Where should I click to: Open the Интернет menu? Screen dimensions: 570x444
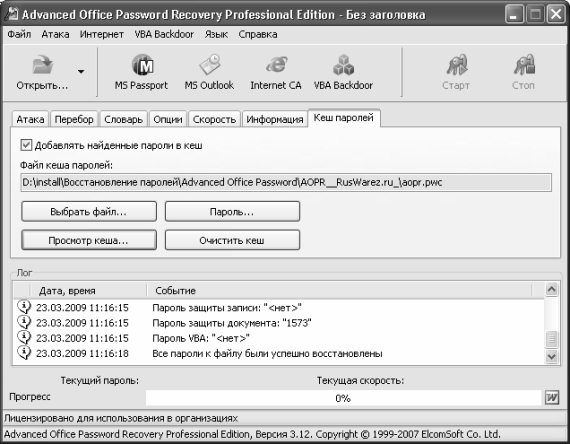(x=102, y=34)
